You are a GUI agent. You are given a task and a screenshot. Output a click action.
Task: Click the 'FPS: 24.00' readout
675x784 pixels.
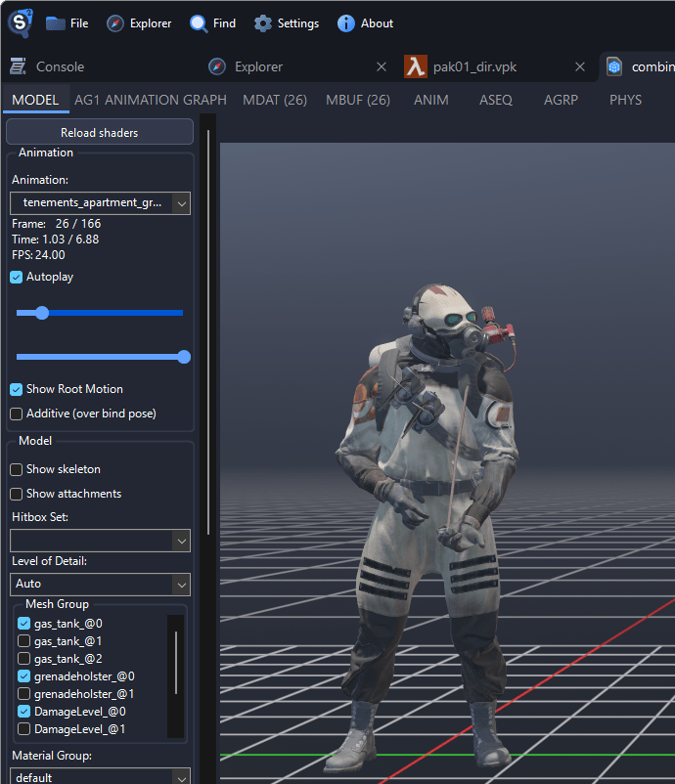tap(38, 254)
